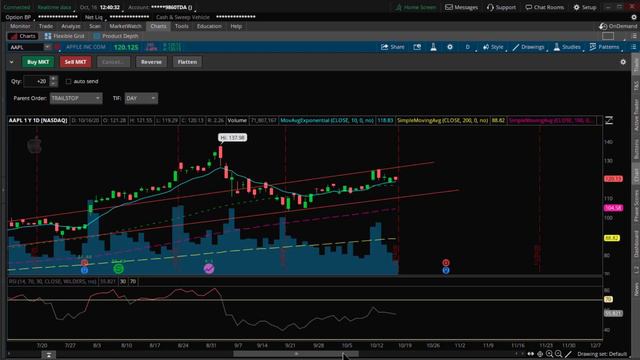Toggle the auto send checkbox
The height and width of the screenshot is (360, 640).
pyautogui.click(x=68, y=81)
